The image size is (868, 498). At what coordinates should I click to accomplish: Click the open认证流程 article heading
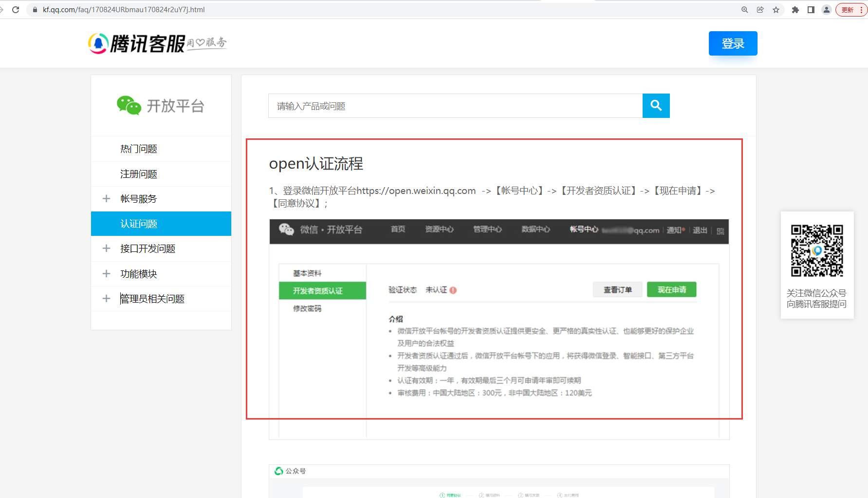tap(316, 164)
